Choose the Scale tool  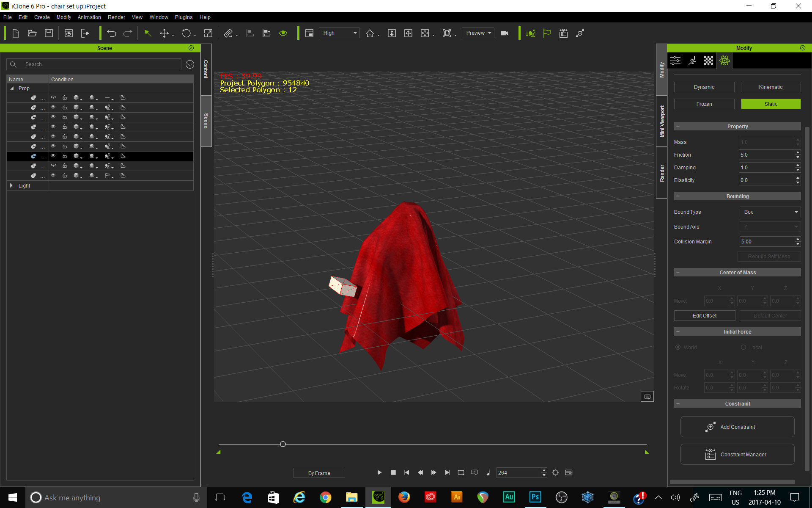208,33
